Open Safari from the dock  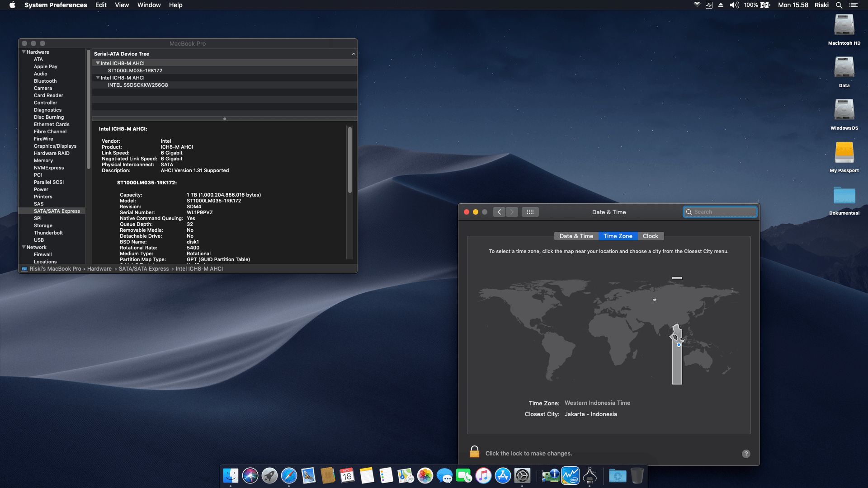(289, 475)
